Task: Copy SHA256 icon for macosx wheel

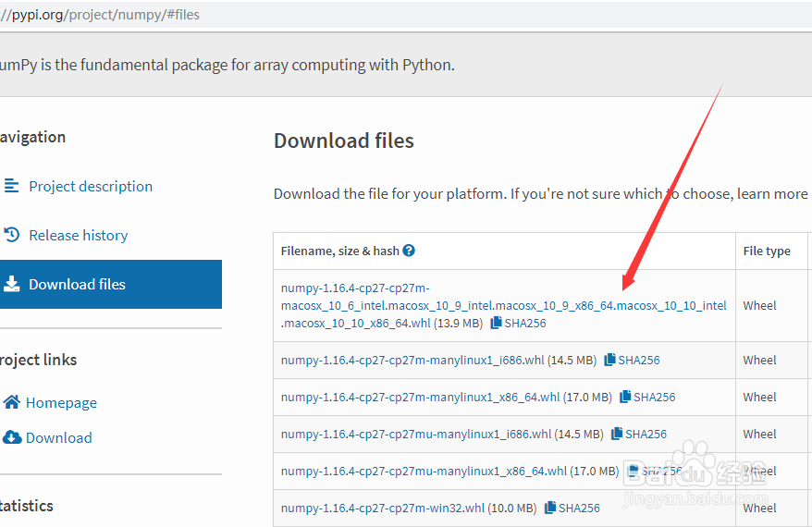Action: (x=496, y=323)
